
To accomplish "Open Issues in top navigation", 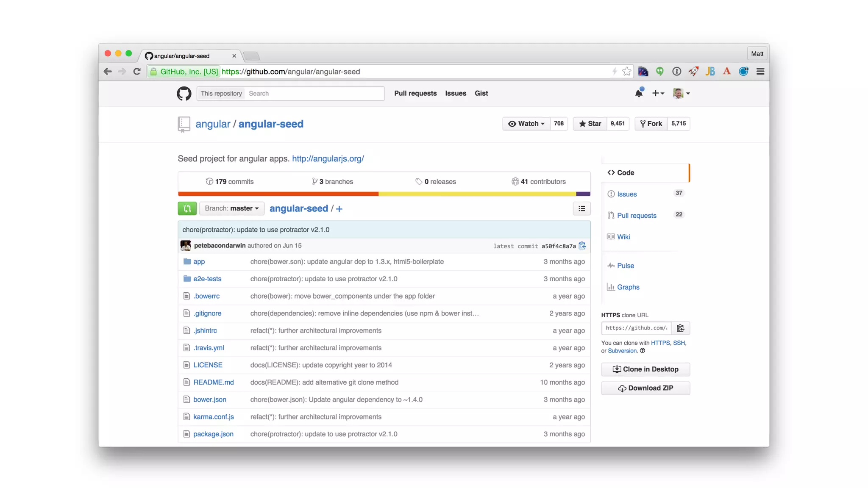I will tap(456, 93).
